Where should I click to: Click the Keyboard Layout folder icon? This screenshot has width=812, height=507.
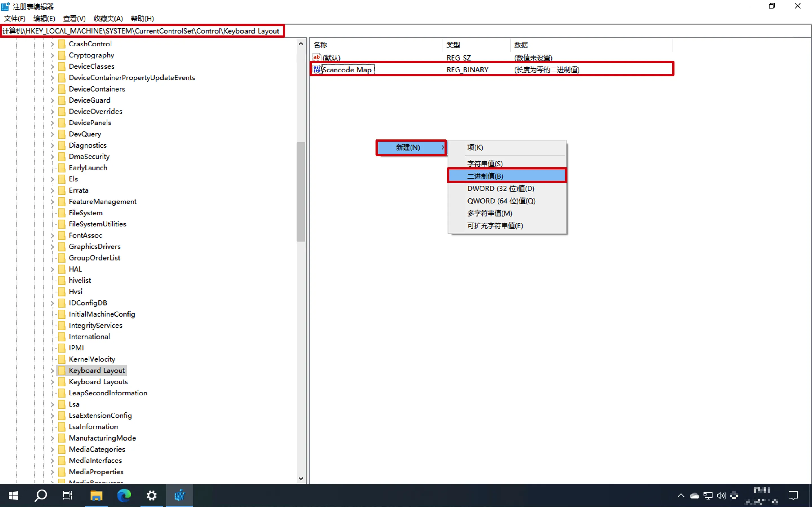pyautogui.click(x=62, y=370)
